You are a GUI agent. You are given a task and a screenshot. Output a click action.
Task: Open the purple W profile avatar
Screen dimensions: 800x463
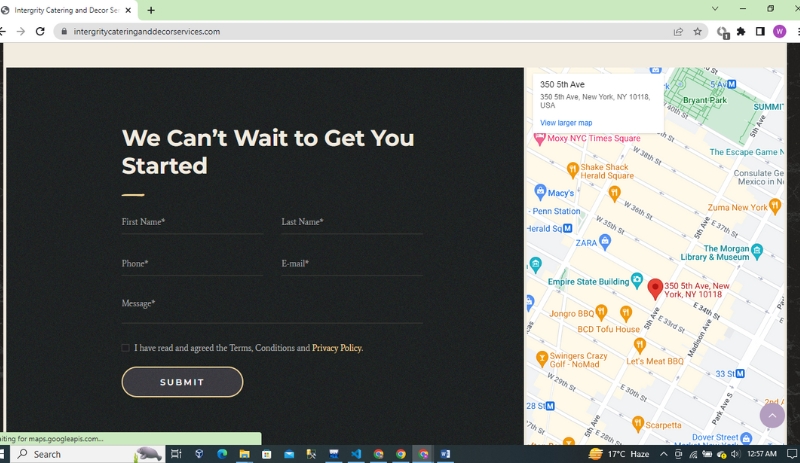coord(779,32)
